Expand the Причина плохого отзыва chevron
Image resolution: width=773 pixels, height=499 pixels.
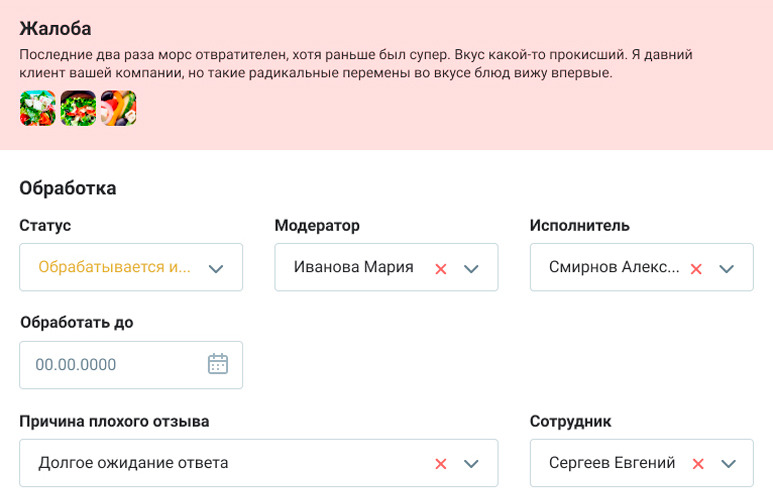coord(472,464)
